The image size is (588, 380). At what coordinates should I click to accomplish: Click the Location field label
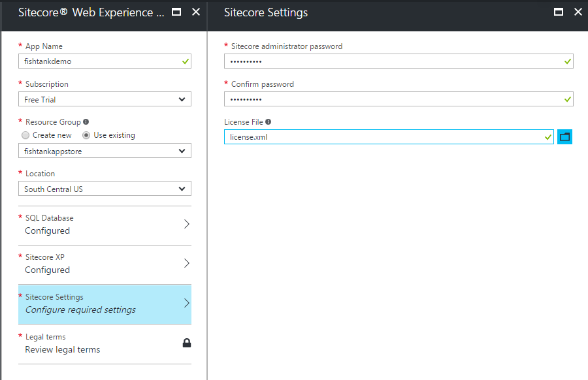[40, 174]
